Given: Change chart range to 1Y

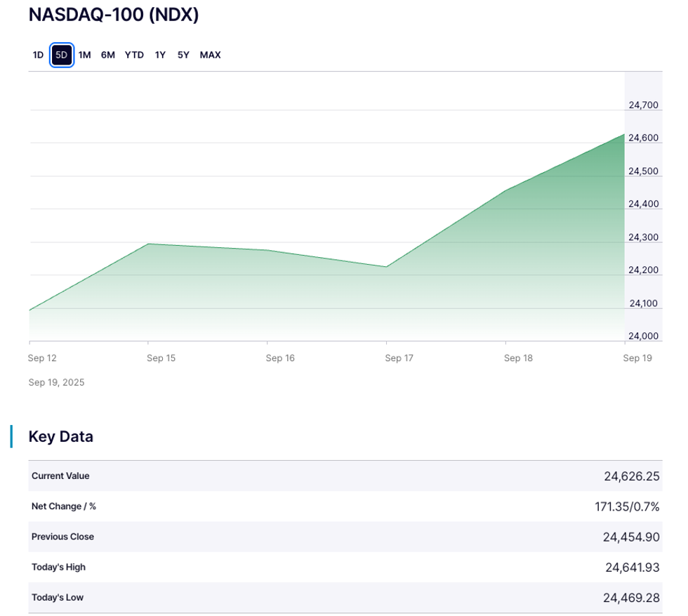Looking at the screenshot, I should click(160, 55).
